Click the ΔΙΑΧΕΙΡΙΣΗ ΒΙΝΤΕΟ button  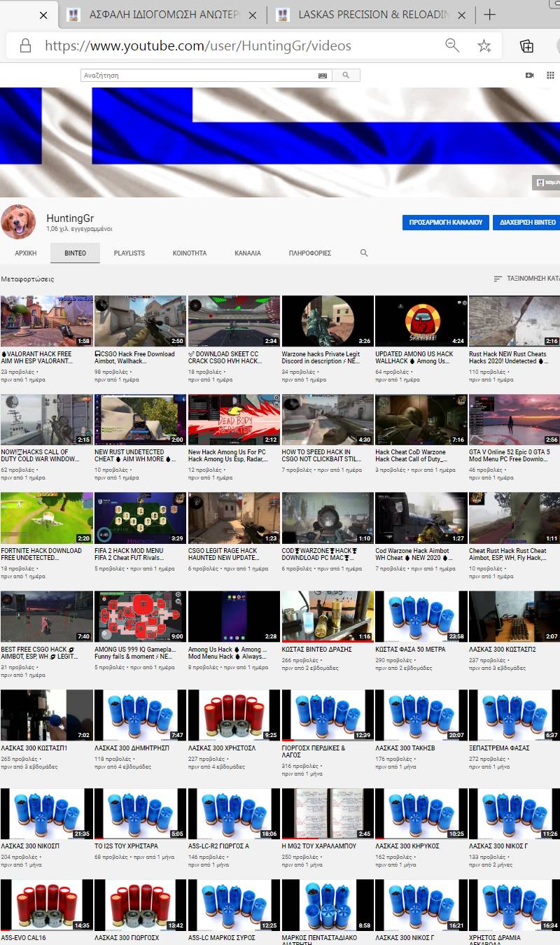[x=526, y=222]
